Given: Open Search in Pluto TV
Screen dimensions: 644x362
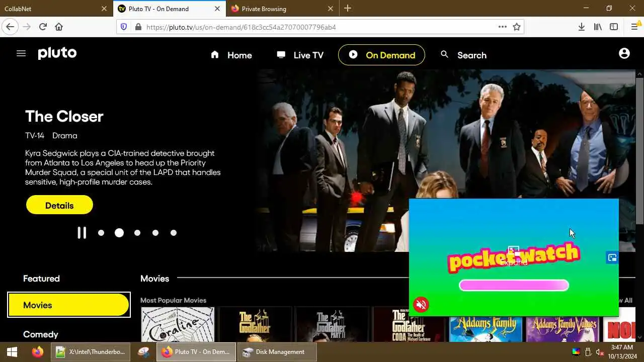Looking at the screenshot, I should click(463, 55).
